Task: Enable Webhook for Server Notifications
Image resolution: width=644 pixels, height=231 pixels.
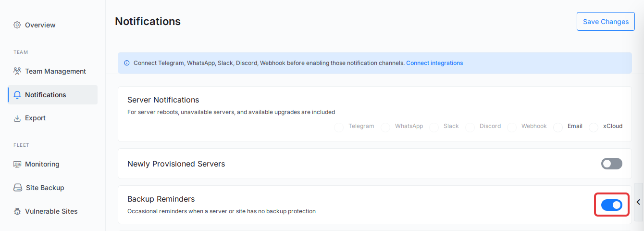Action: coord(512,127)
